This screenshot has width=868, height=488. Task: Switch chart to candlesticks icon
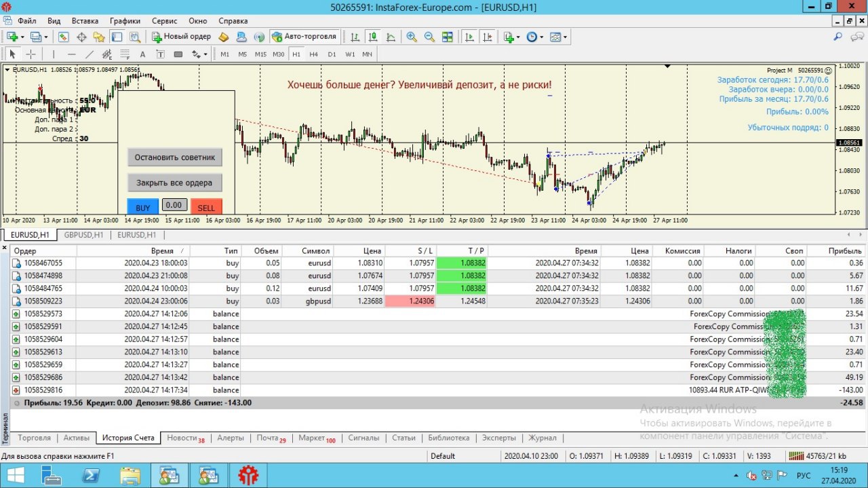coord(373,37)
